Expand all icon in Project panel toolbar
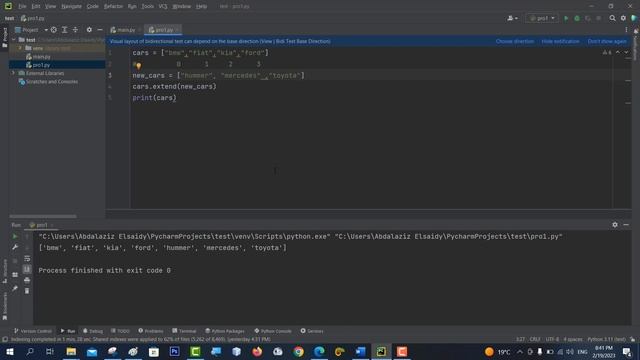The image size is (640, 360). pyautogui.click(x=64, y=30)
